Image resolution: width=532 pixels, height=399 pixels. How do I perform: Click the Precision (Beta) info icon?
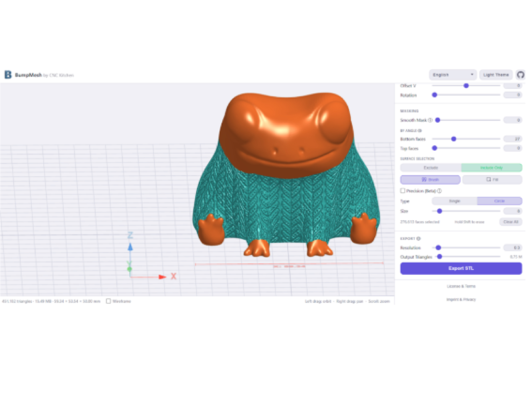pyautogui.click(x=439, y=191)
